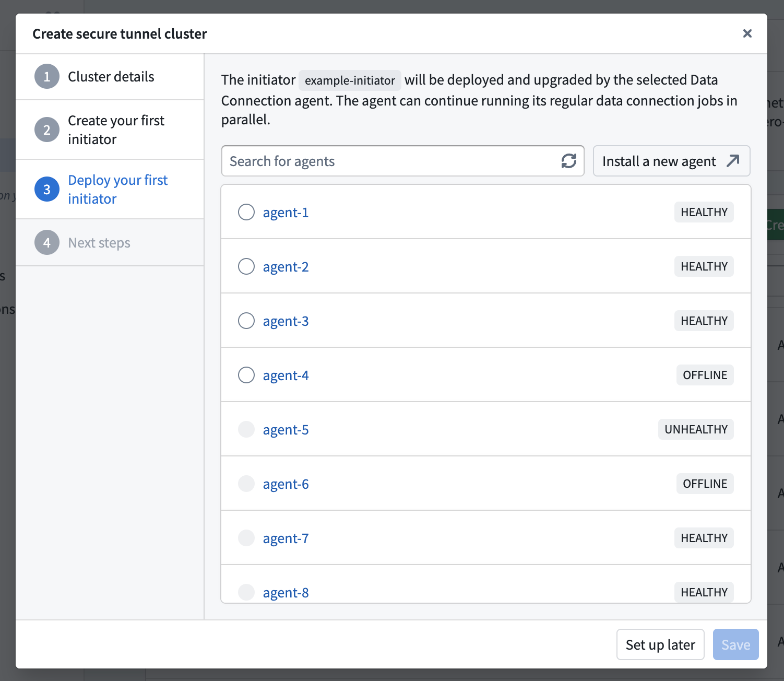Select the agent-2 radio button
This screenshot has width=784, height=681.
pyautogui.click(x=246, y=266)
